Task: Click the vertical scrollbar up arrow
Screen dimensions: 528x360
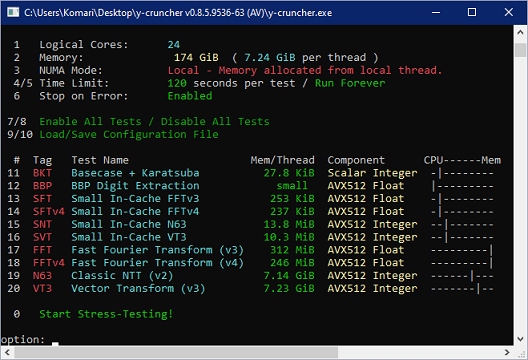Action: pyautogui.click(x=520, y=32)
